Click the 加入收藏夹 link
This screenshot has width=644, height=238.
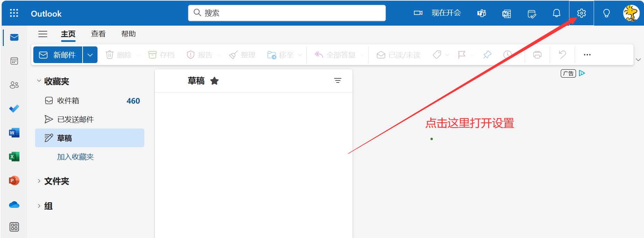click(x=75, y=157)
